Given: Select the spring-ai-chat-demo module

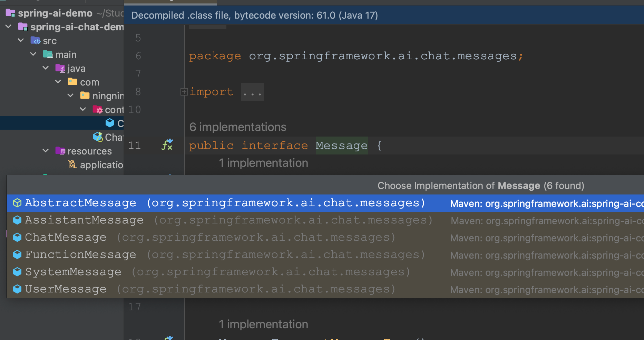Looking at the screenshot, I should coord(77,27).
